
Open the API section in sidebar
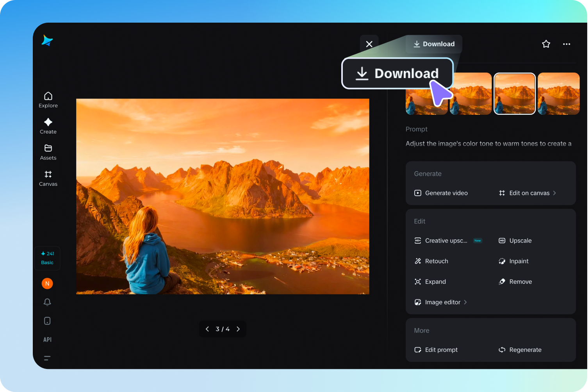(x=47, y=339)
